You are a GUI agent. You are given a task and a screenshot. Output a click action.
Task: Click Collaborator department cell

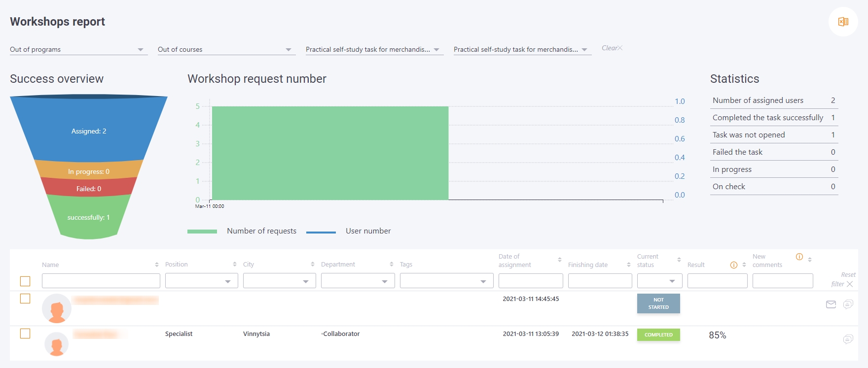(x=341, y=334)
